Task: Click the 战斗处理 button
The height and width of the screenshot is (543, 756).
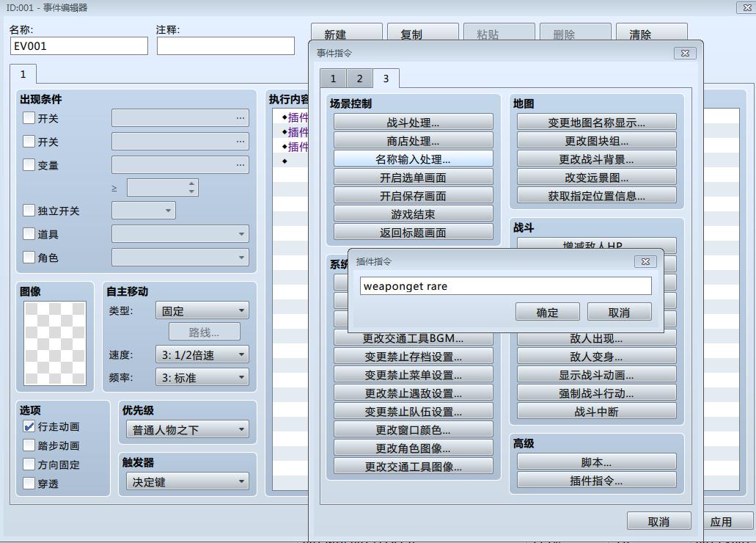Action: [413, 123]
